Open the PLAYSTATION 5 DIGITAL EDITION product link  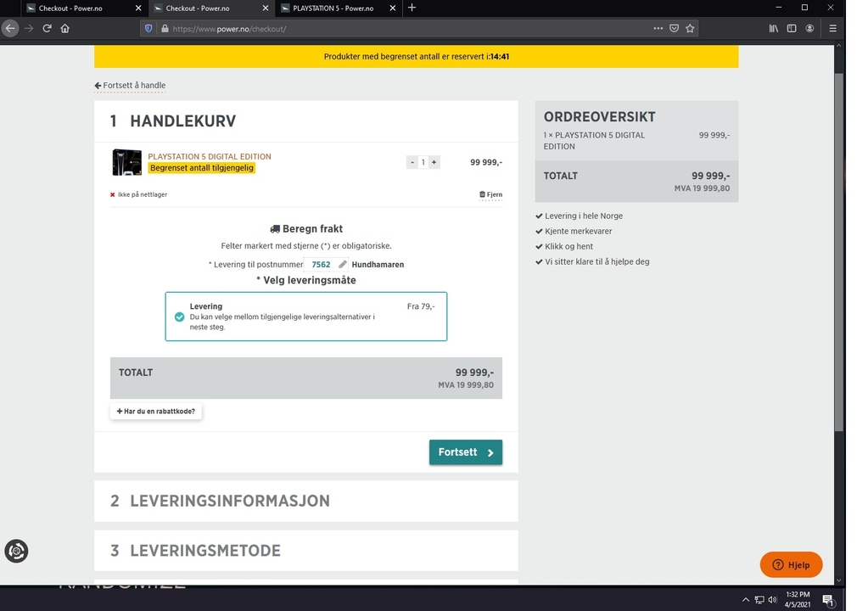point(210,157)
